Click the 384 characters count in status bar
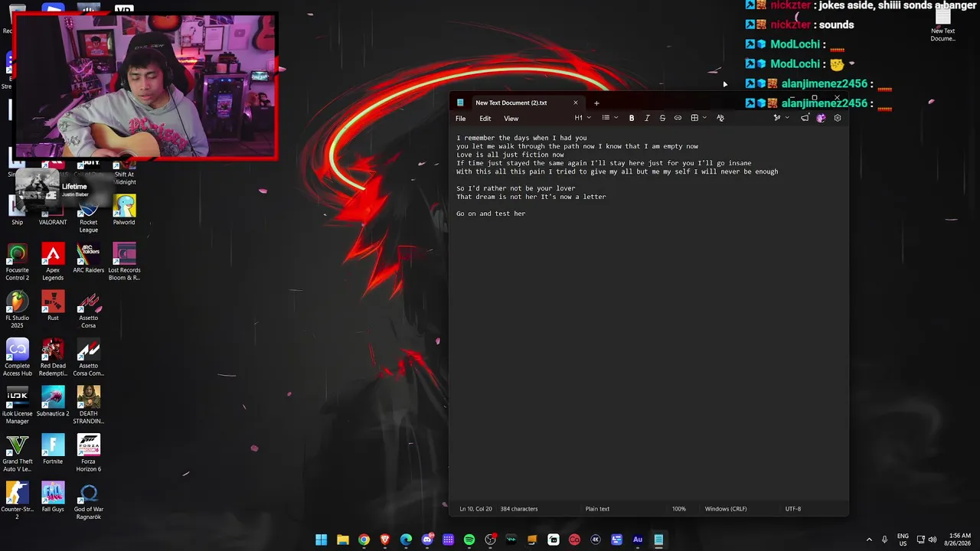The image size is (980, 551). (519, 509)
